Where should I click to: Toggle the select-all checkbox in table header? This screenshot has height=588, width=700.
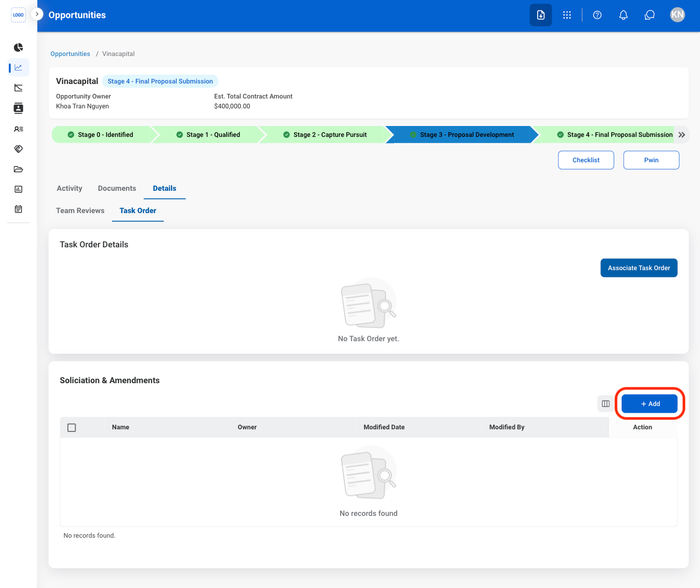72,428
